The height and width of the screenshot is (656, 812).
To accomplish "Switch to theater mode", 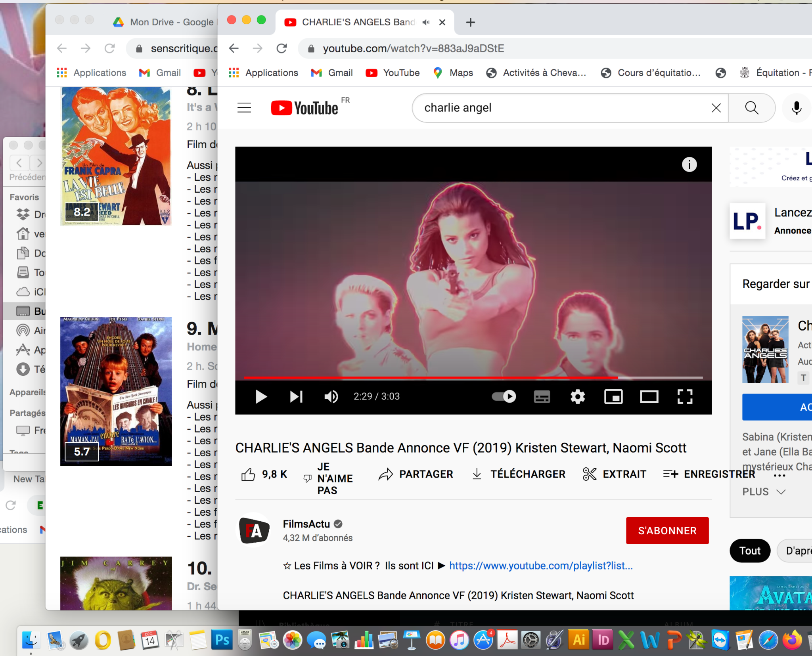I will point(649,396).
